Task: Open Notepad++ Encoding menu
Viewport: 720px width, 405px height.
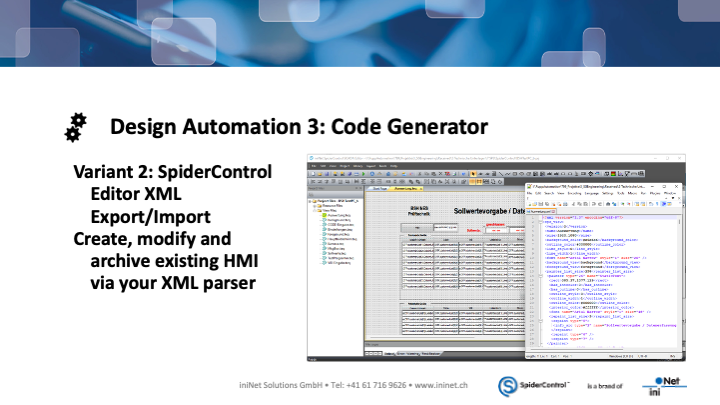Action: pos(574,193)
